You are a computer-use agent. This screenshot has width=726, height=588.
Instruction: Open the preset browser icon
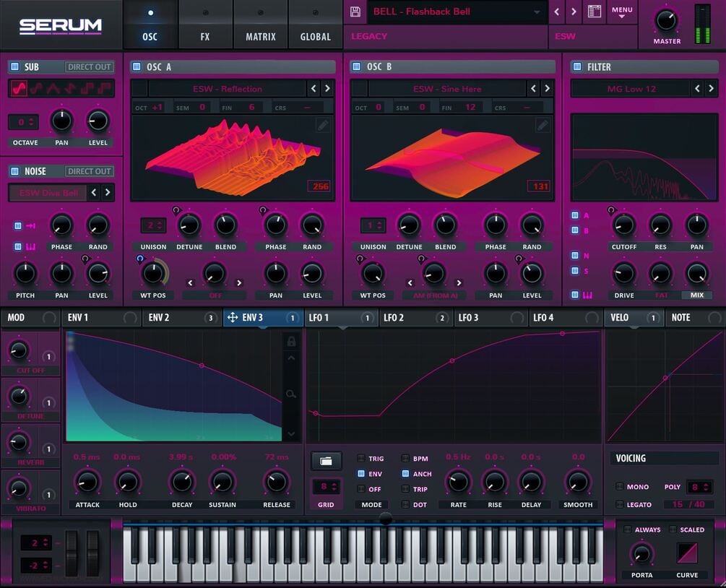pos(595,12)
